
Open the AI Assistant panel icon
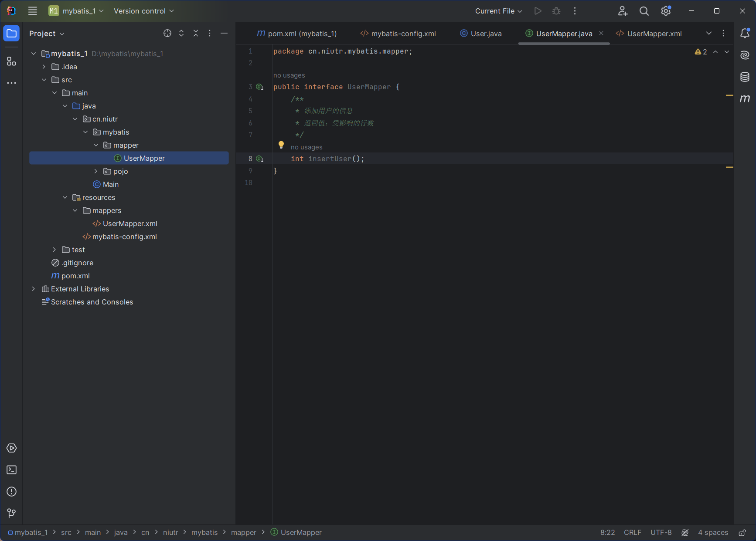pos(745,55)
